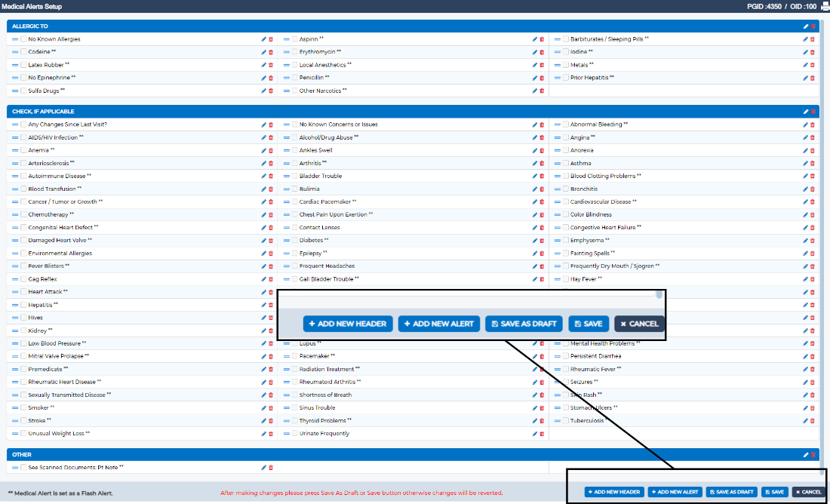Screen dimensions: 830x504
Task: Delete the CHECK, IF APPLICABLE section header
Action: tap(811, 110)
